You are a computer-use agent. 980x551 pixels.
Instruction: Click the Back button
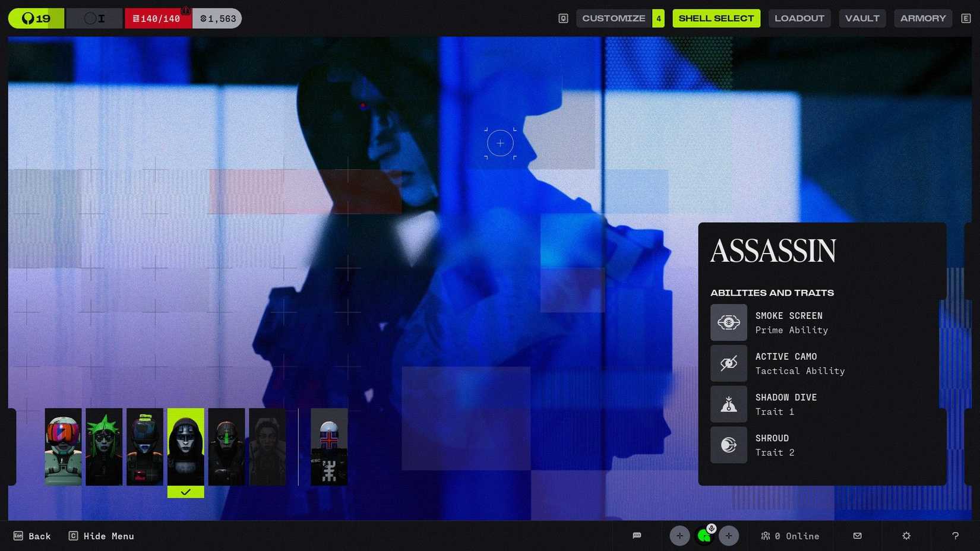pyautogui.click(x=32, y=536)
